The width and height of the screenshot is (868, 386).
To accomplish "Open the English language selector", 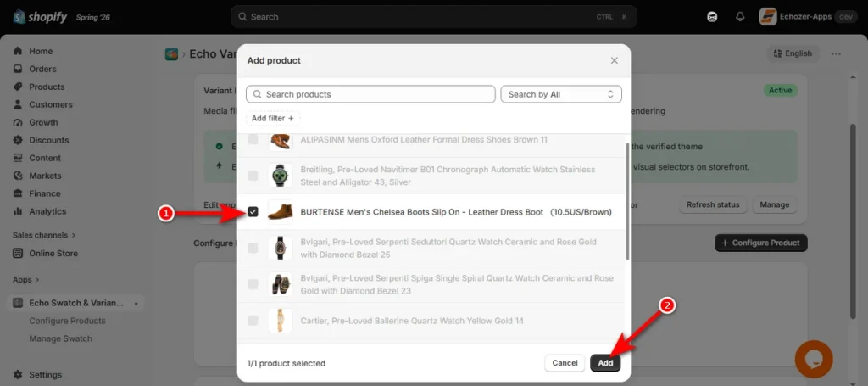I will (793, 53).
